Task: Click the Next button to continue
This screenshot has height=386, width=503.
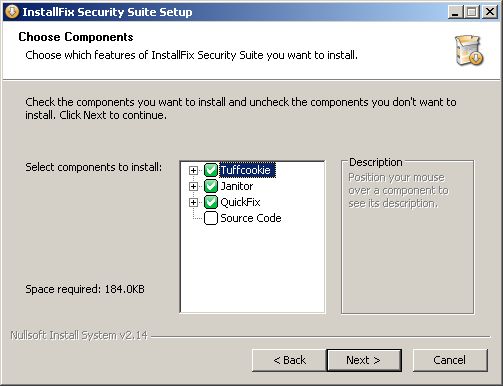Action: click(364, 360)
